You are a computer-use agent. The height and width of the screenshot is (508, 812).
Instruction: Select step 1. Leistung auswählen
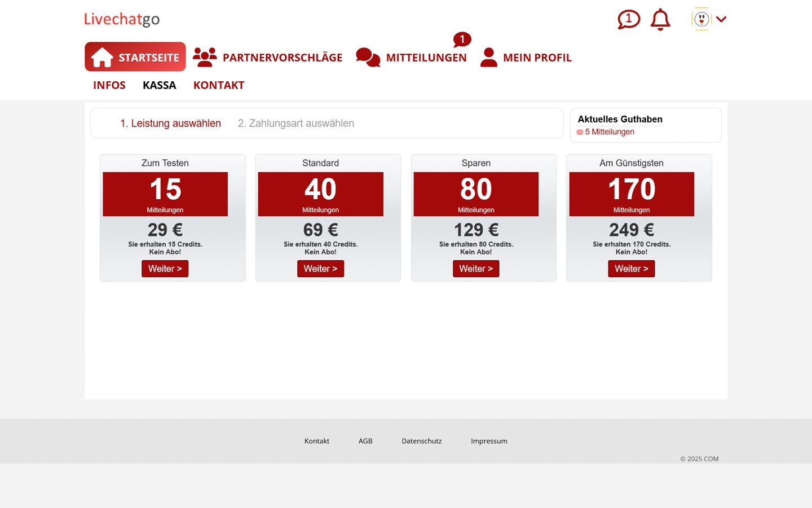click(170, 123)
